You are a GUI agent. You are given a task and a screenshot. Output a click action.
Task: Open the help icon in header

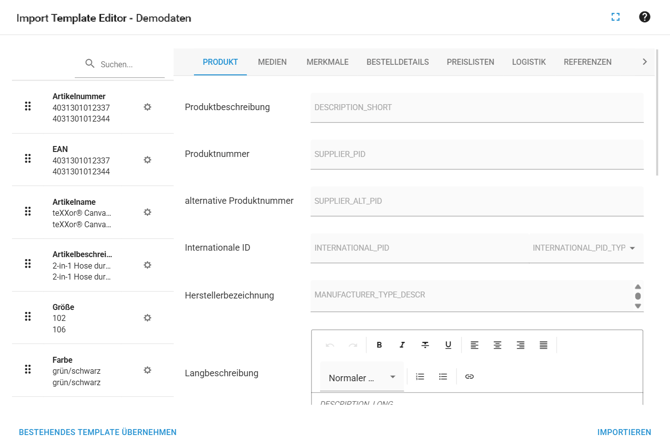[644, 17]
